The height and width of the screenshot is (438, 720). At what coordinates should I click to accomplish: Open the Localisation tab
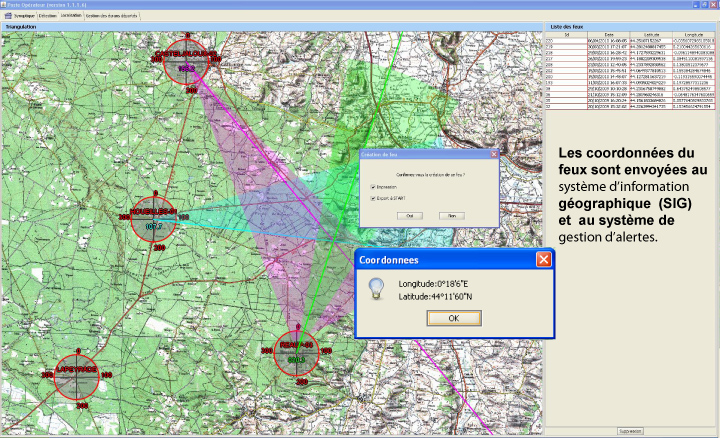[x=71, y=16]
